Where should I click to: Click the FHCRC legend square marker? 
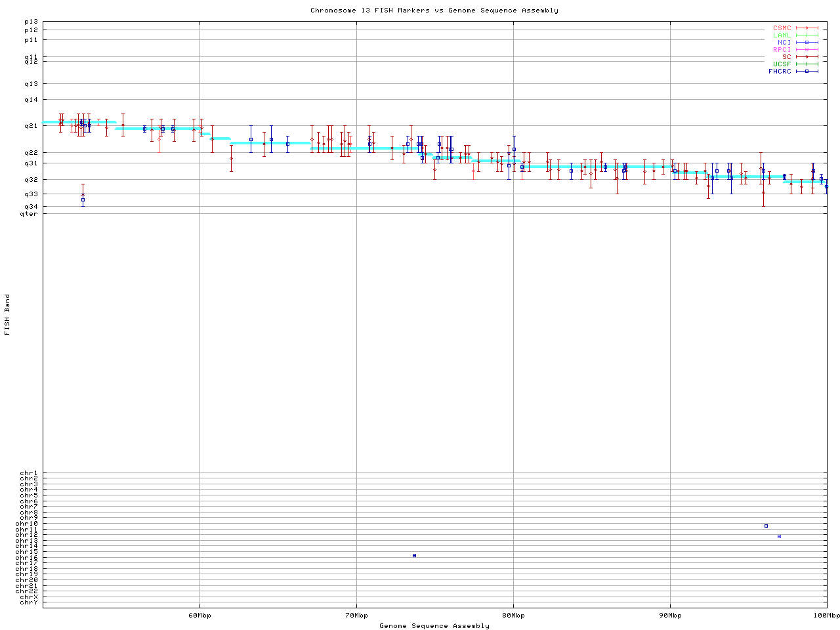807,72
